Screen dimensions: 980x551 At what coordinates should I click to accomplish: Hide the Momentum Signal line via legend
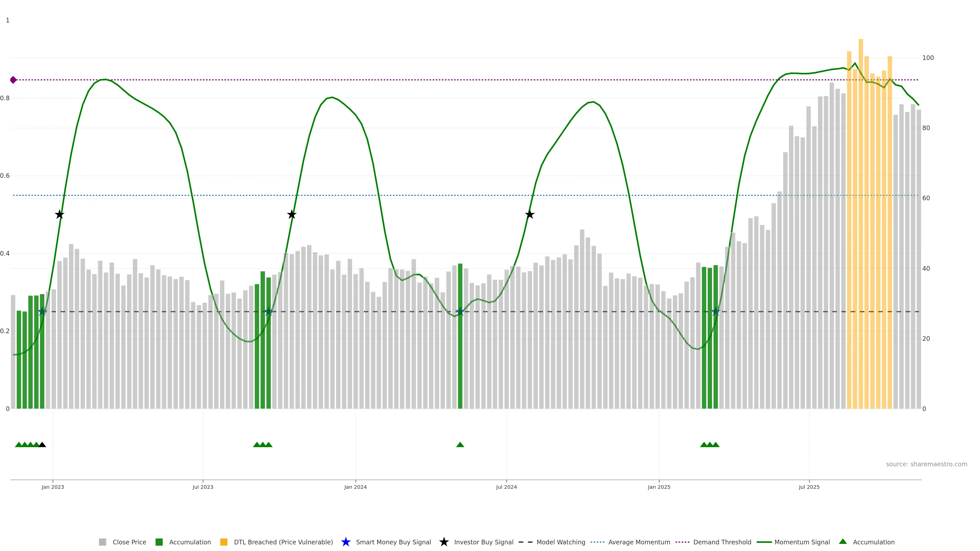tap(802, 542)
